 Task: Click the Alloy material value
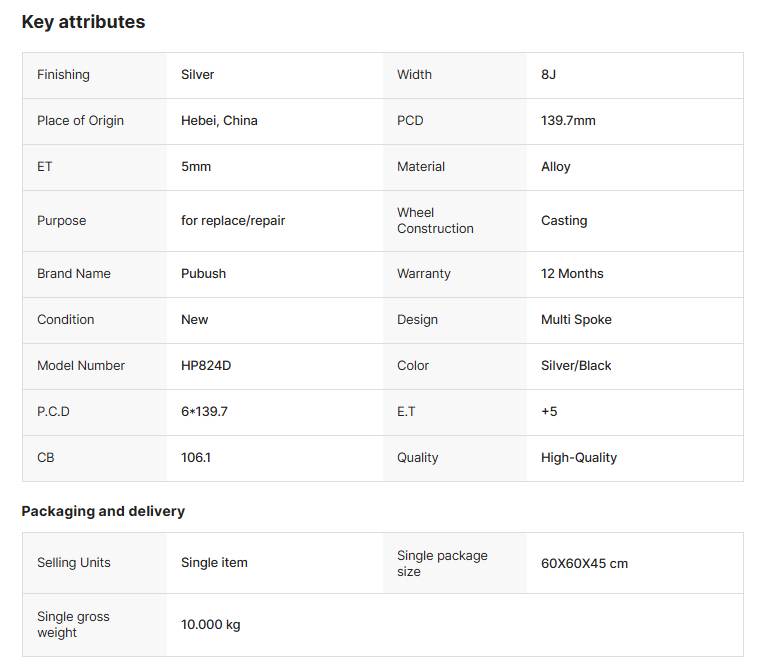point(555,167)
